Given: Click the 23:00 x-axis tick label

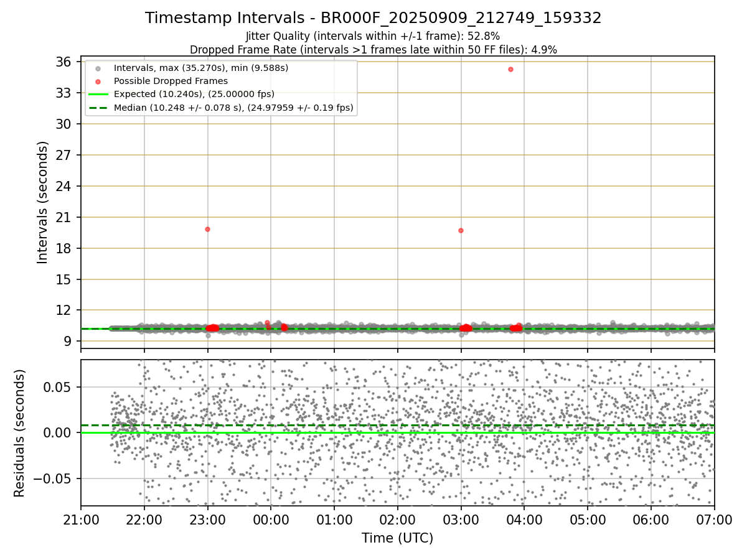Looking at the screenshot, I should tap(208, 520).
